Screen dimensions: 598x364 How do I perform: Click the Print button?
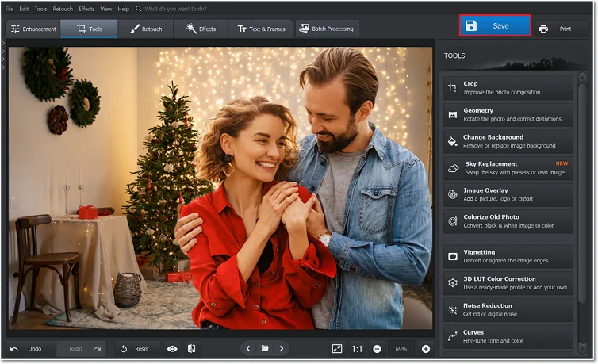[x=561, y=29]
